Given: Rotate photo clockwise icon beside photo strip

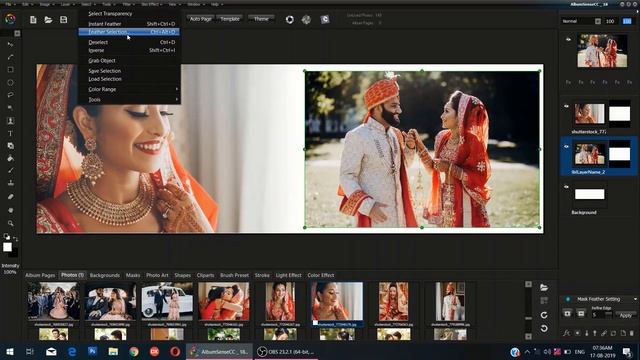Looking at the screenshot, I should 544,315.
